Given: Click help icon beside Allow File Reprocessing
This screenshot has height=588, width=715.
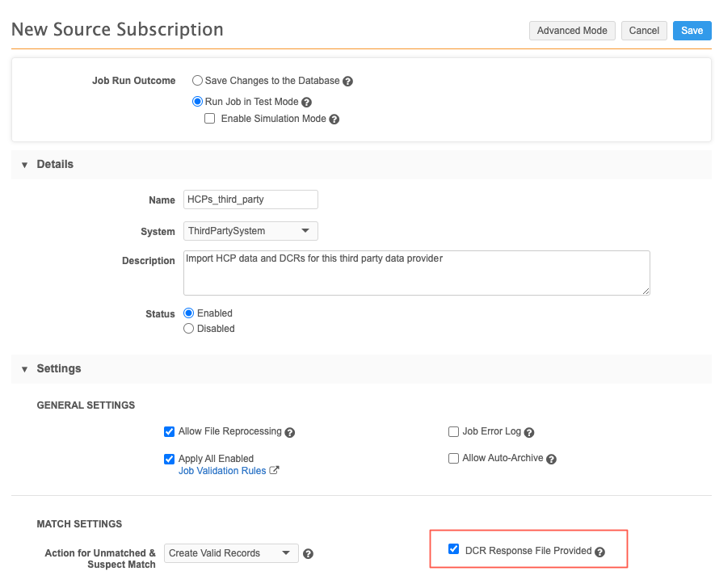Looking at the screenshot, I should pyautogui.click(x=289, y=433).
